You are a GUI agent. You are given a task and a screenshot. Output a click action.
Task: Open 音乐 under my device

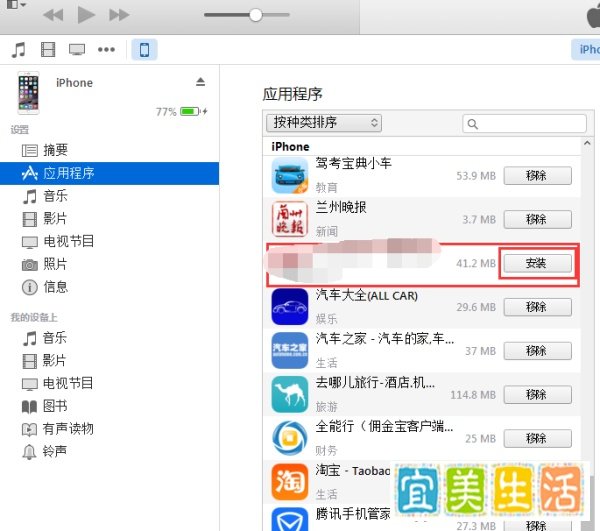pyautogui.click(x=109, y=338)
